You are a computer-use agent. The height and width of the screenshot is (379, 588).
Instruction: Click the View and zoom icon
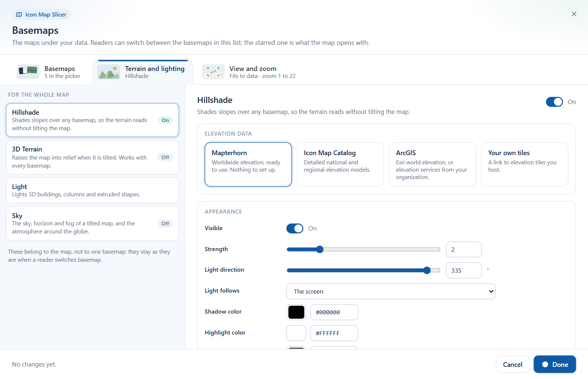[x=213, y=72]
